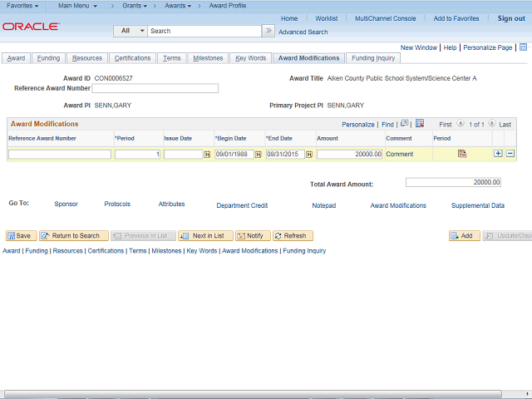The width and height of the screenshot is (532, 399).
Task: Click the header Search text field
Action: (x=204, y=31)
